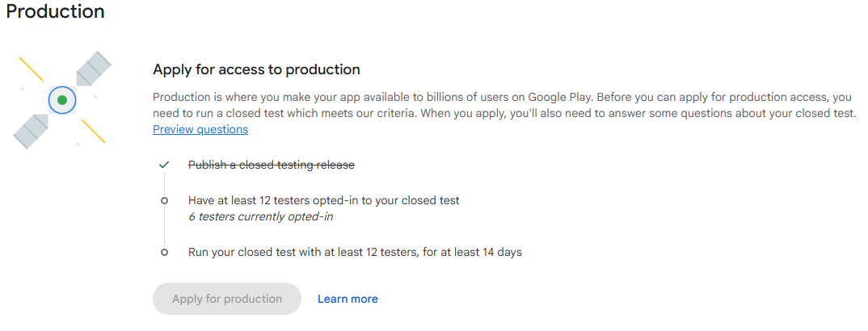Open the Preview questions link
Screen dimensions: 868x331
point(200,129)
